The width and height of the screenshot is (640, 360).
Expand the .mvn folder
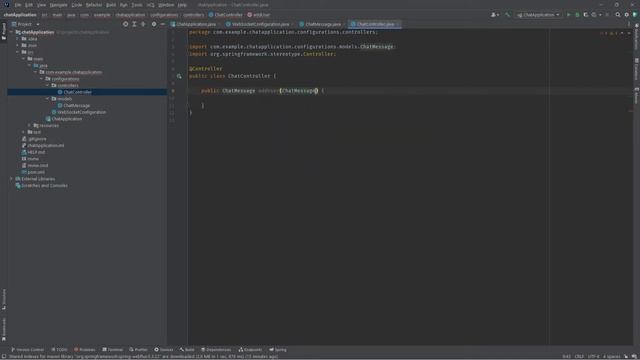pyautogui.click(x=18, y=45)
